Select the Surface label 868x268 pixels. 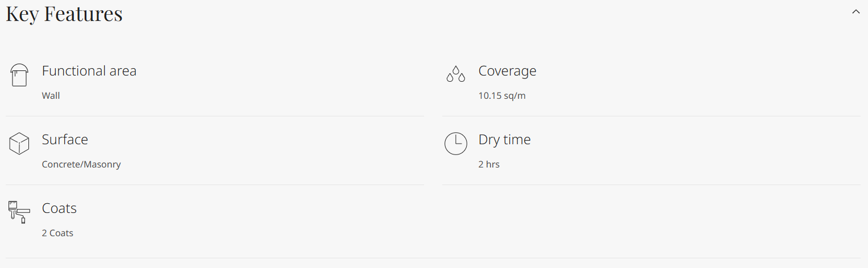(65, 140)
